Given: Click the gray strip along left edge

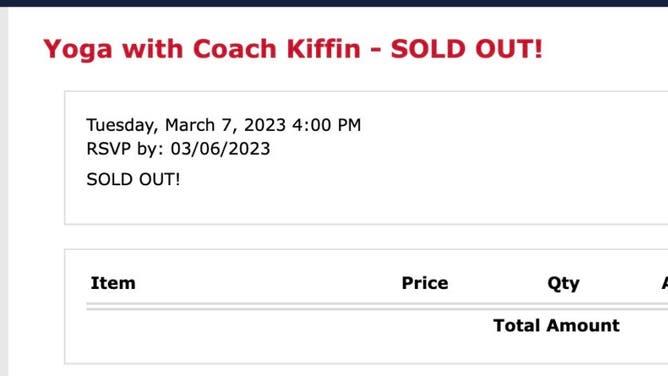Looking at the screenshot, I should point(4,192).
